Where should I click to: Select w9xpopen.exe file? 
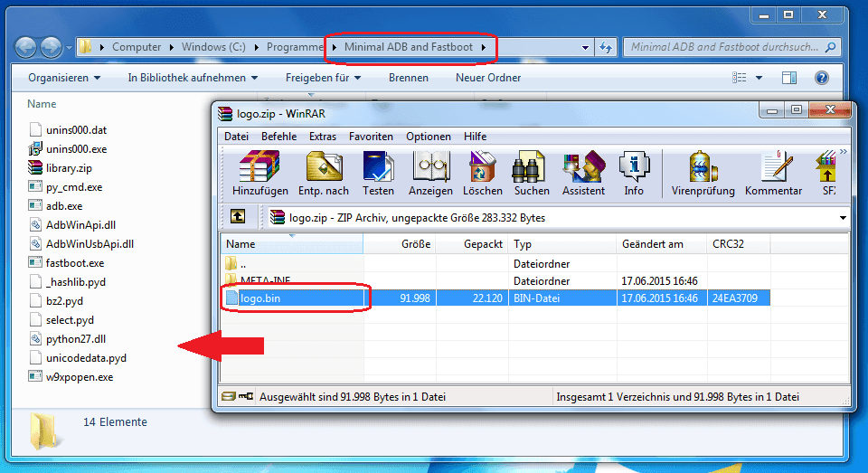click(71, 377)
